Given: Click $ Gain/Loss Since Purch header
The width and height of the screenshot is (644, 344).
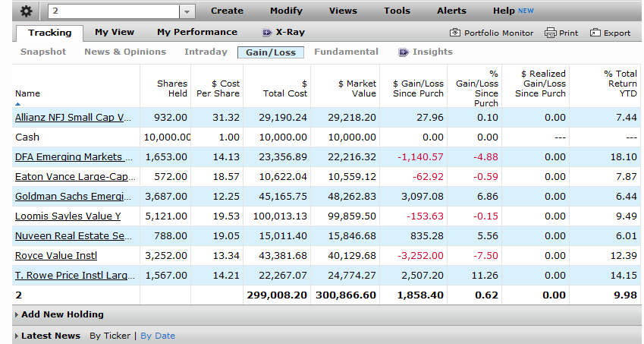Looking at the screenshot, I should [418, 88].
